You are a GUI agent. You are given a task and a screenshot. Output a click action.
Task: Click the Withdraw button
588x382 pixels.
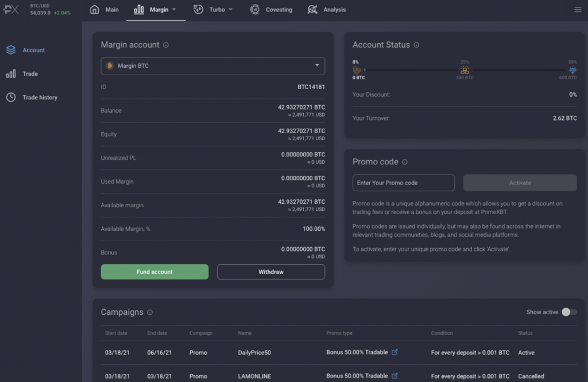(x=270, y=272)
